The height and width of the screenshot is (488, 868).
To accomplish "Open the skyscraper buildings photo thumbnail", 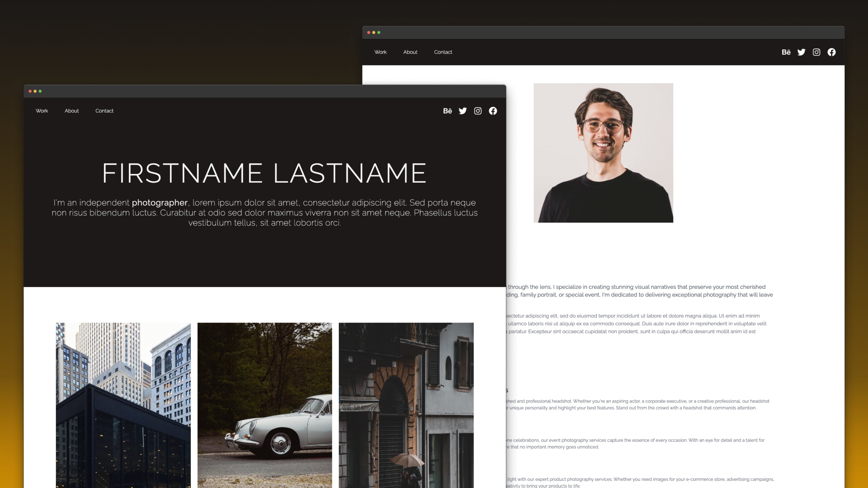I will (123, 405).
